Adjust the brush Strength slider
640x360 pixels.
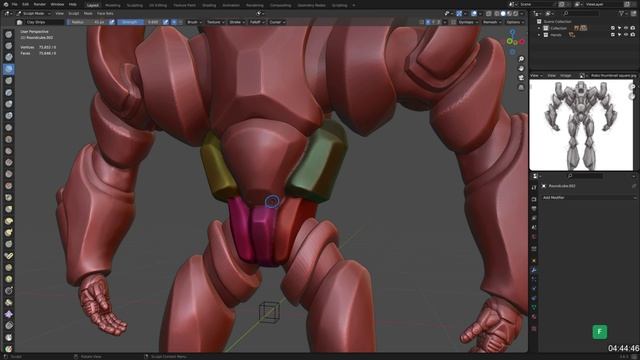click(x=139, y=22)
